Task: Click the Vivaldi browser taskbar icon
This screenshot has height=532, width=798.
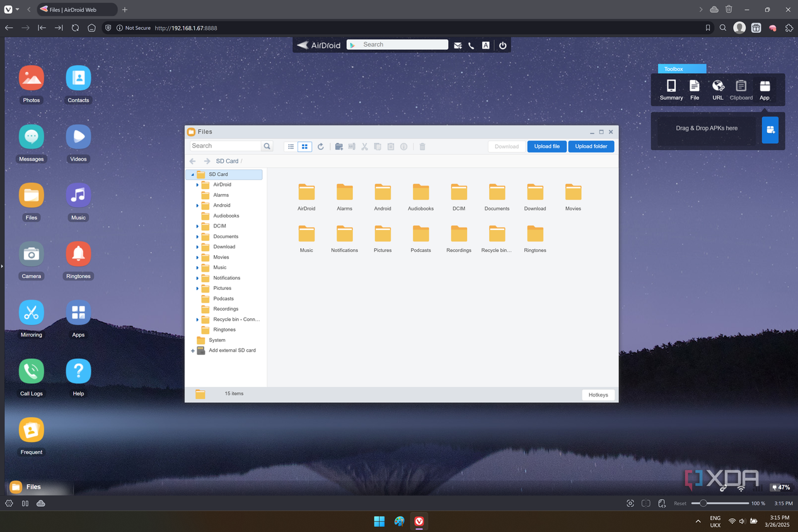Action: tap(419, 521)
